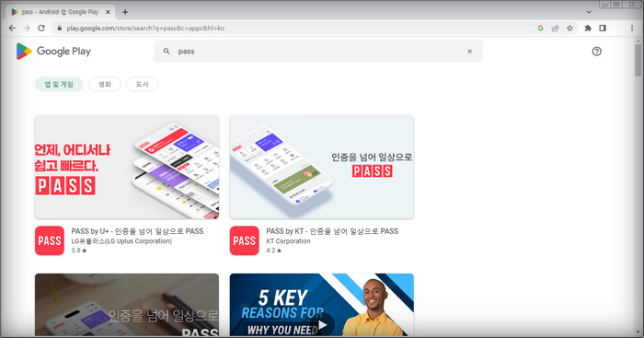This screenshot has width=644, height=338.
Task: Open the dark 인증을 넘어 일상으로 banner
Action: click(x=127, y=305)
